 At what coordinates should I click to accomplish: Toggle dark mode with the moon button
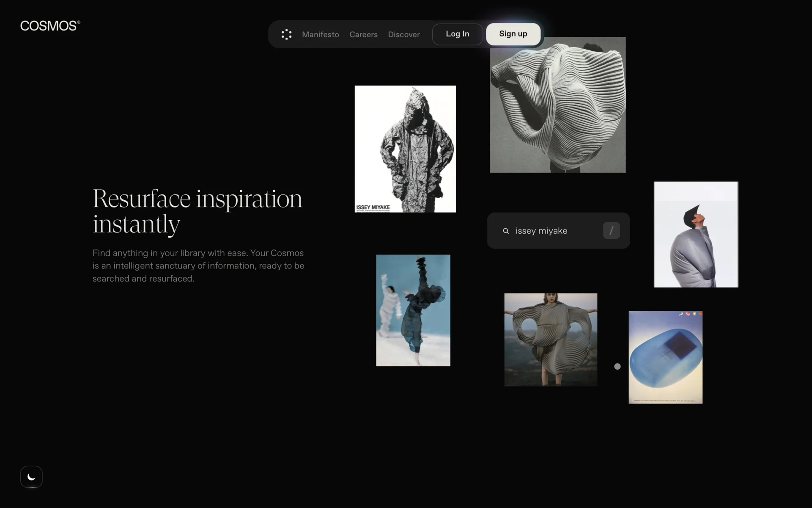coord(31,477)
